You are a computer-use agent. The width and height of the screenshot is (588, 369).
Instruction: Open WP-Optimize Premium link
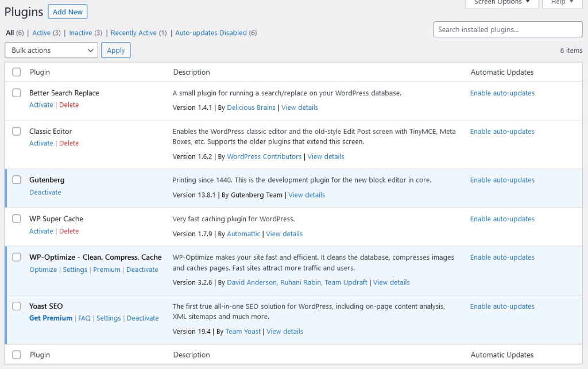[107, 270]
